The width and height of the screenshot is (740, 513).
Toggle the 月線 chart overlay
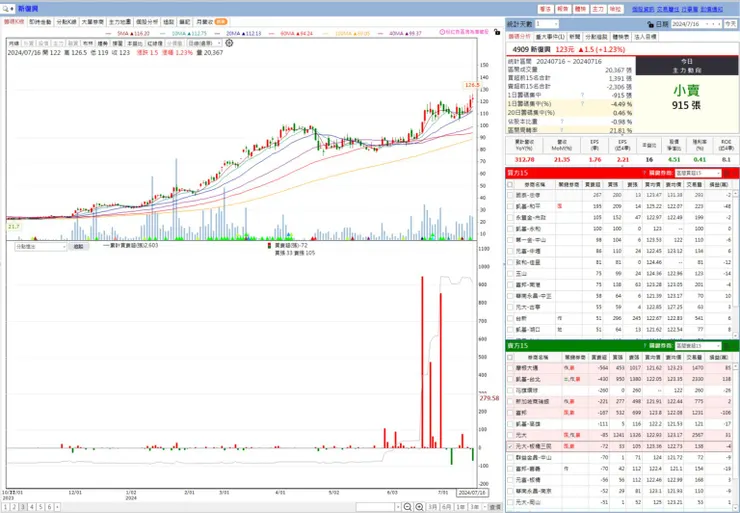pos(14,43)
